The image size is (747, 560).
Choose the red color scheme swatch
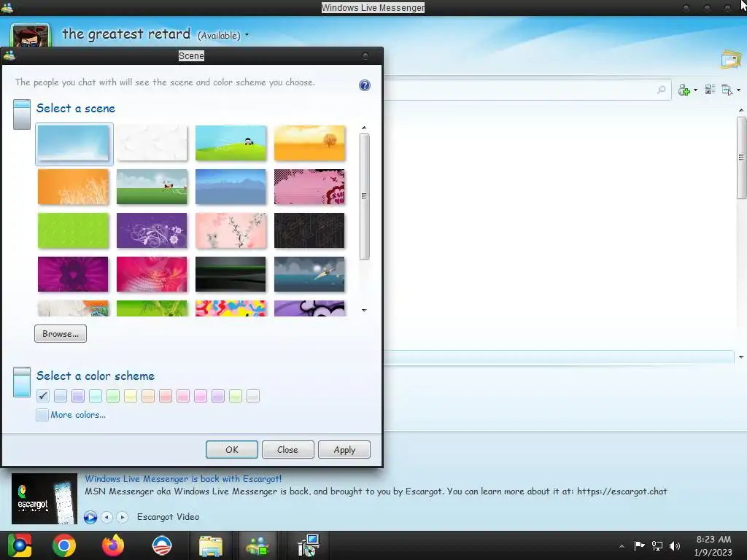coord(166,396)
